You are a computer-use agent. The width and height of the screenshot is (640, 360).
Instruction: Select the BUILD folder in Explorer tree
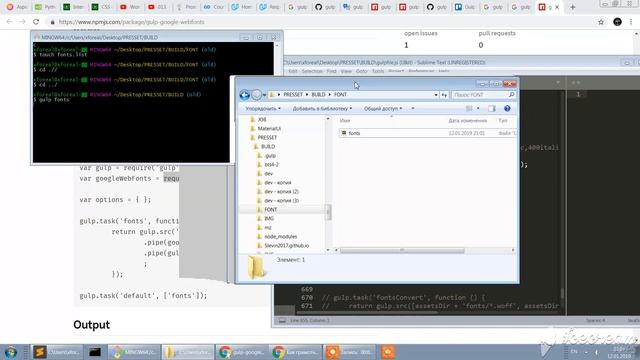pos(268,147)
